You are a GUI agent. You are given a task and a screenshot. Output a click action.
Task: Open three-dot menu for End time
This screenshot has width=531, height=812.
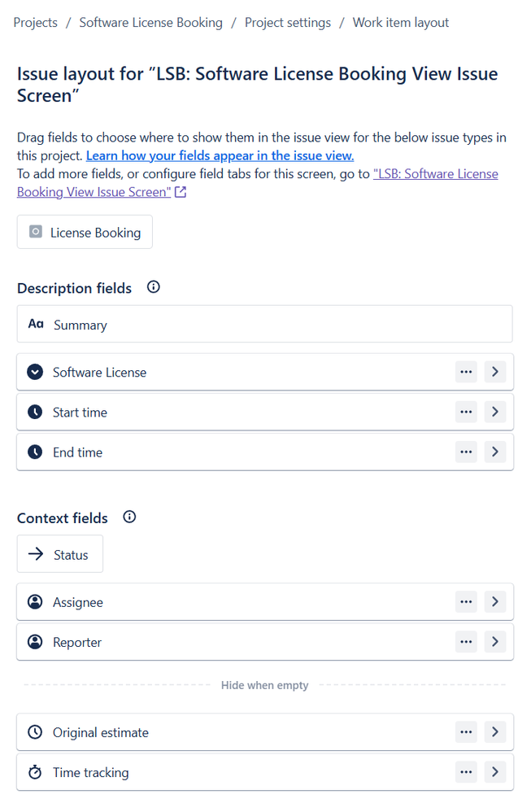coord(466,452)
